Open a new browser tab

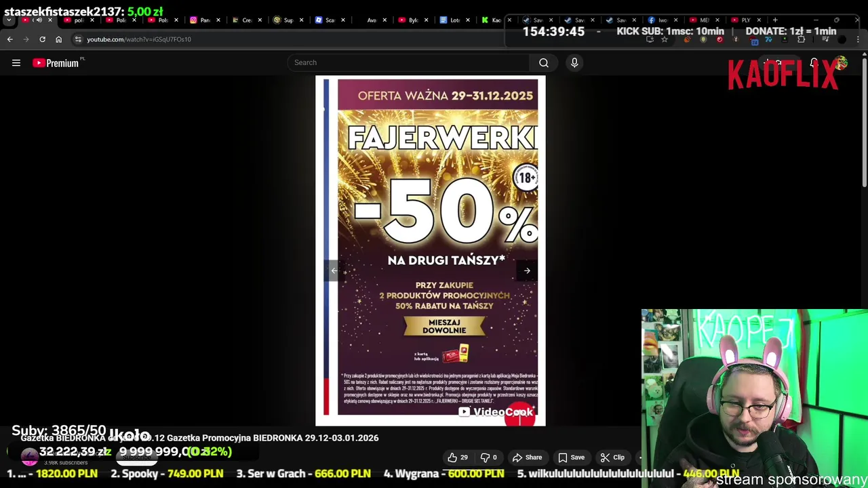click(x=775, y=20)
